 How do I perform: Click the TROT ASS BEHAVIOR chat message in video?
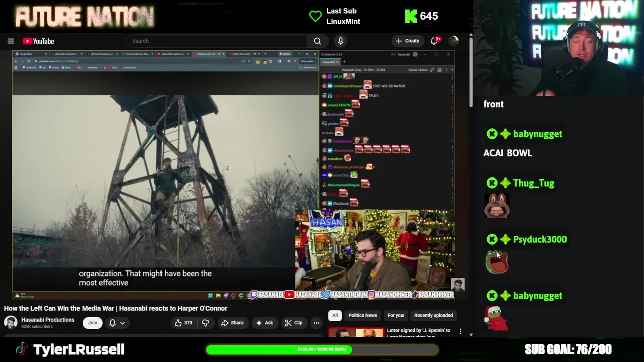pos(388,86)
